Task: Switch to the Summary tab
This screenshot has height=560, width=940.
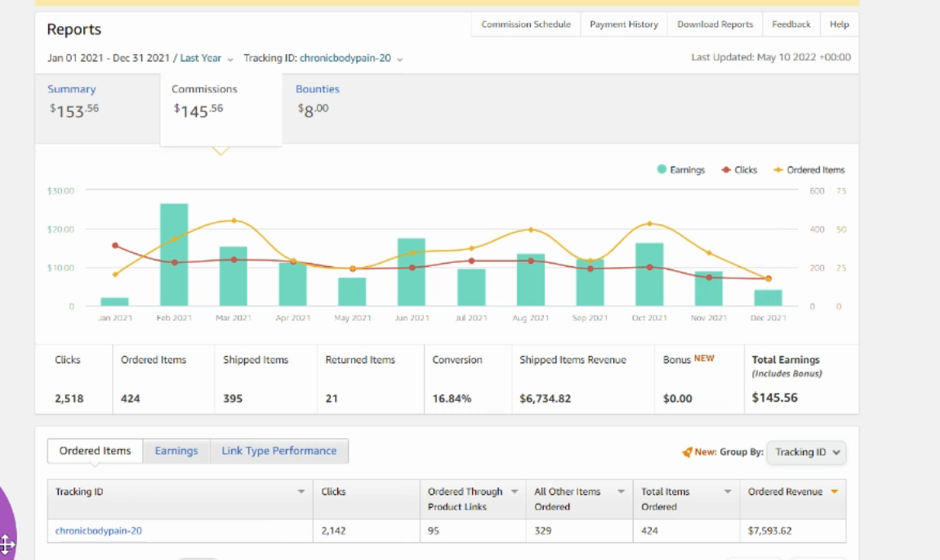Action: [98, 109]
